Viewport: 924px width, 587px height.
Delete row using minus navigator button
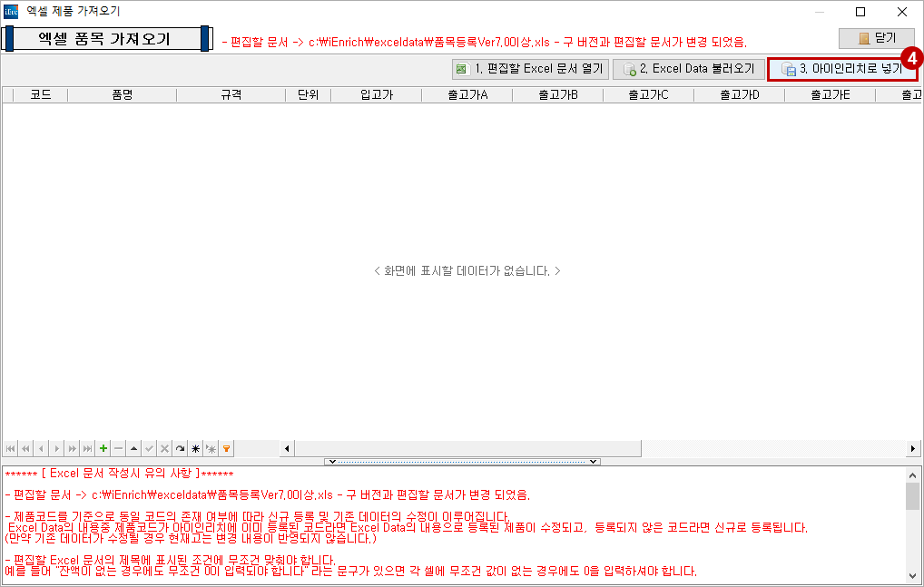(118, 448)
